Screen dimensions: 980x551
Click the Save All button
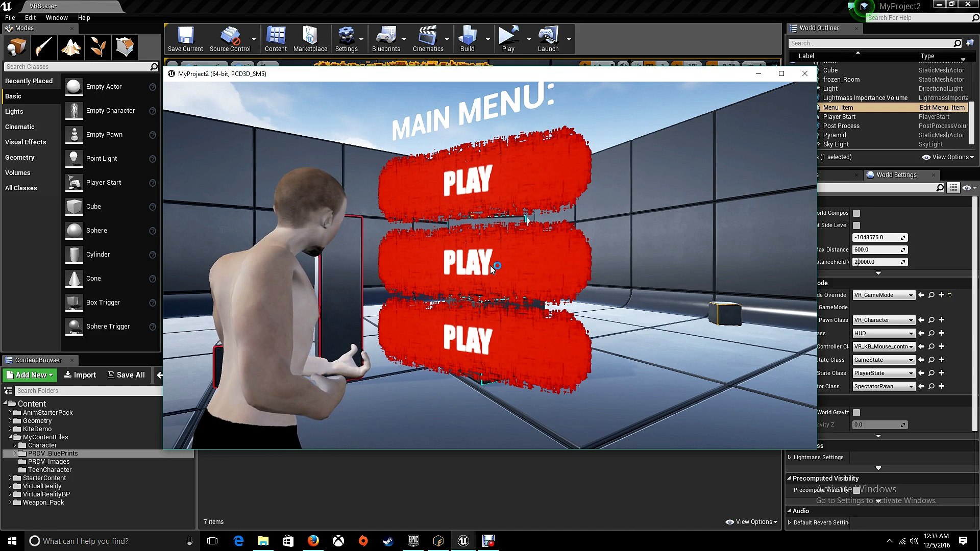tap(126, 375)
